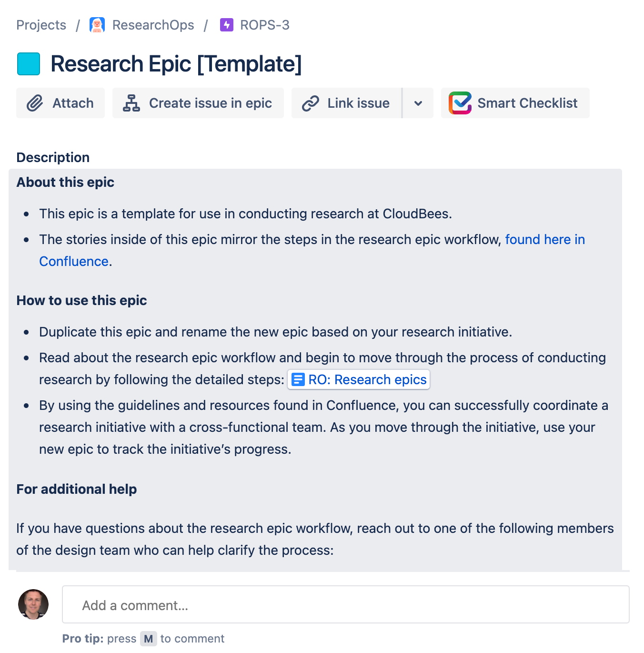Image resolution: width=644 pixels, height=653 pixels.
Task: Click the Attach button
Action: click(60, 103)
